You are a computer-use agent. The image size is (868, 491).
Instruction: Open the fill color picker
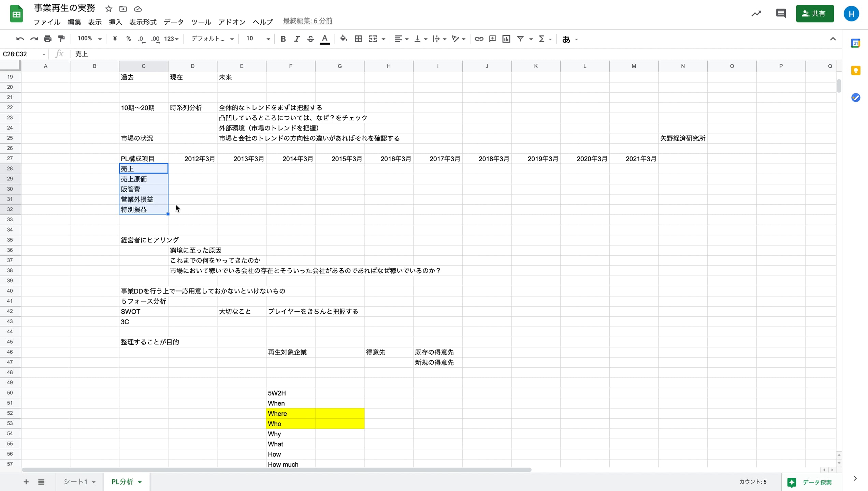click(343, 39)
